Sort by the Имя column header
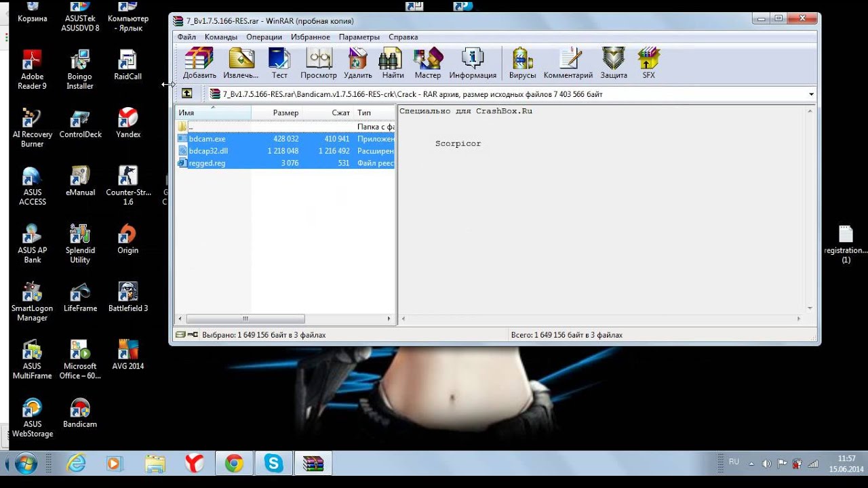The image size is (868, 488). pos(213,113)
